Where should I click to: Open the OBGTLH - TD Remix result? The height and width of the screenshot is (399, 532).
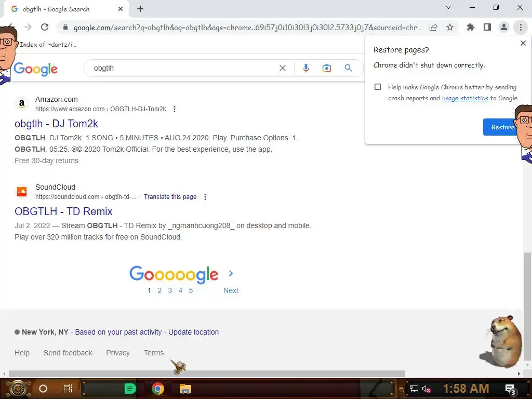click(63, 211)
